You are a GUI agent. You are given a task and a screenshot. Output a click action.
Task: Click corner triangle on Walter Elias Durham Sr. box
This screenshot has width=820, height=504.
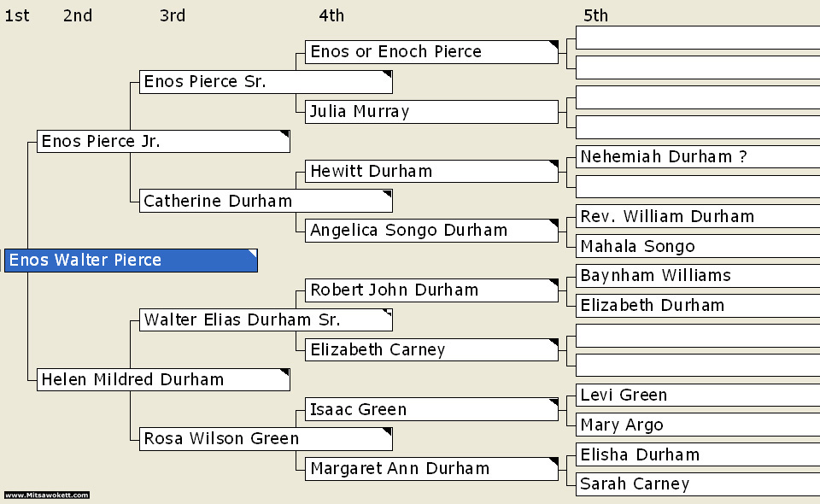(x=388, y=312)
